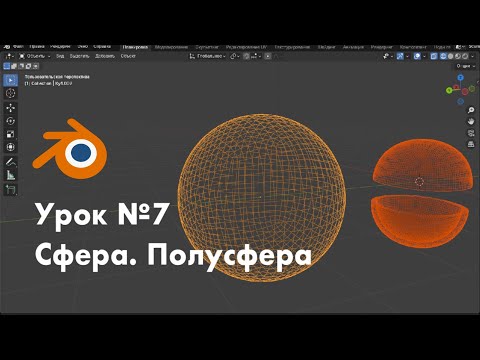Open the Файл menu
The image size is (480, 360).
click(18, 47)
